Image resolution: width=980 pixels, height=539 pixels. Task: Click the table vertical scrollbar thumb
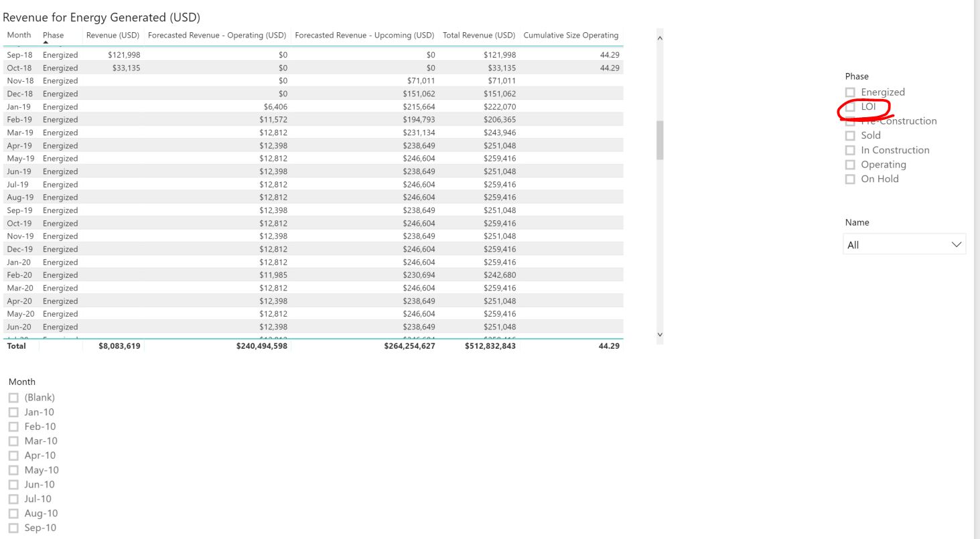pos(660,140)
